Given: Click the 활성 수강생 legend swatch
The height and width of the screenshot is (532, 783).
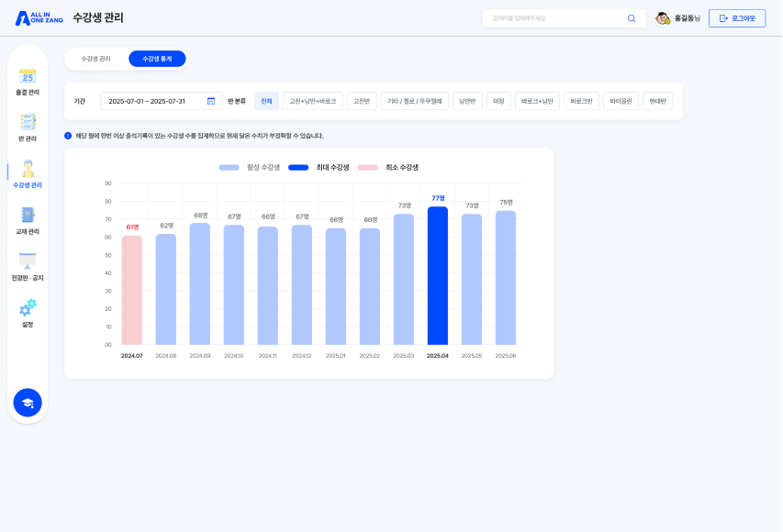Looking at the screenshot, I should coord(229,168).
